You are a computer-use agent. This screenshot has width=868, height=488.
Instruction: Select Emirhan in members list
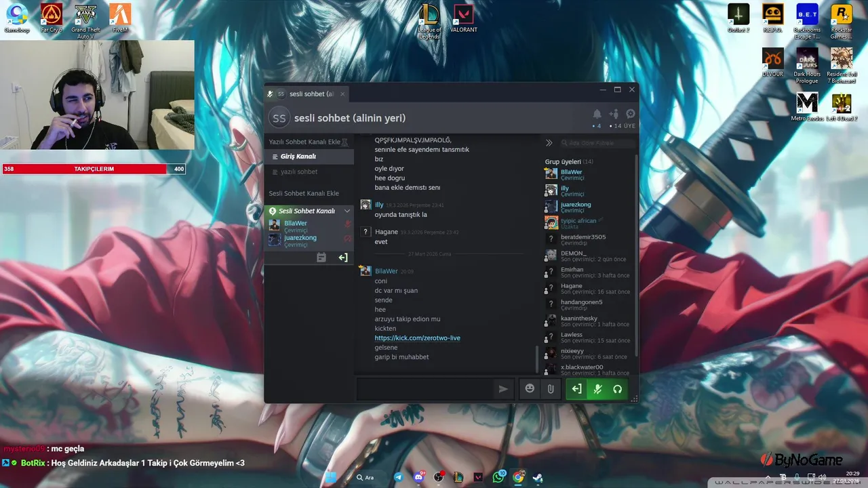click(589, 272)
